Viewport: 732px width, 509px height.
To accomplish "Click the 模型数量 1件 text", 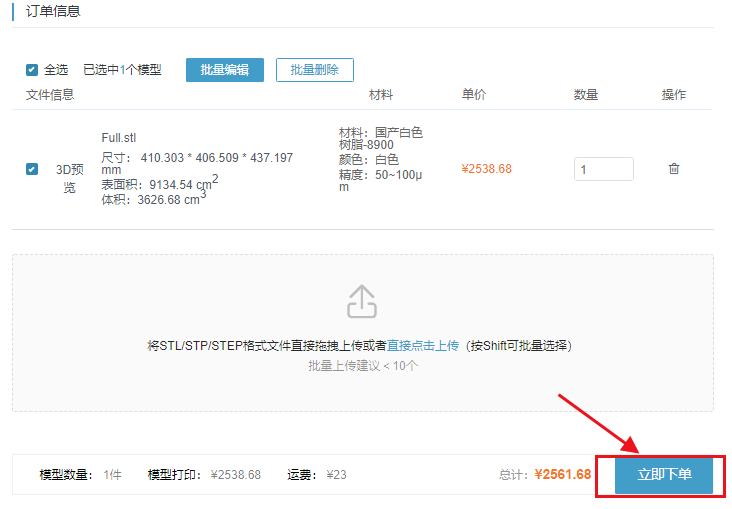I will pos(80,475).
